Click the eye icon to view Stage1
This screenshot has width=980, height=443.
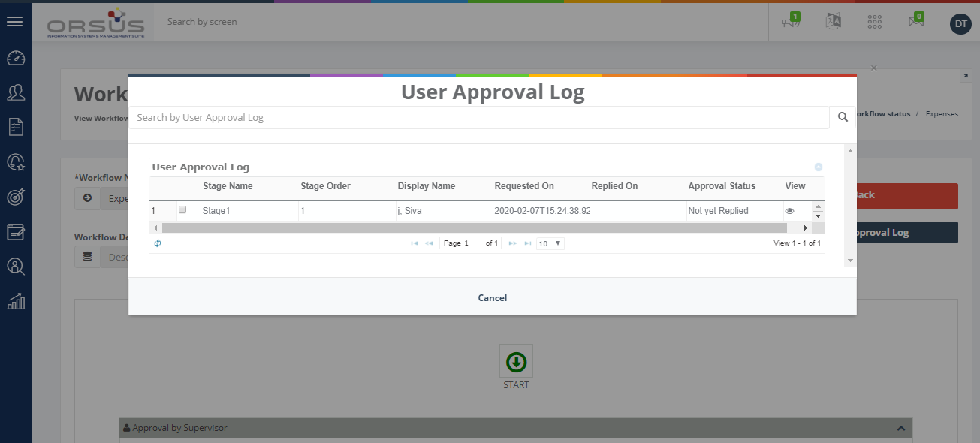point(789,211)
